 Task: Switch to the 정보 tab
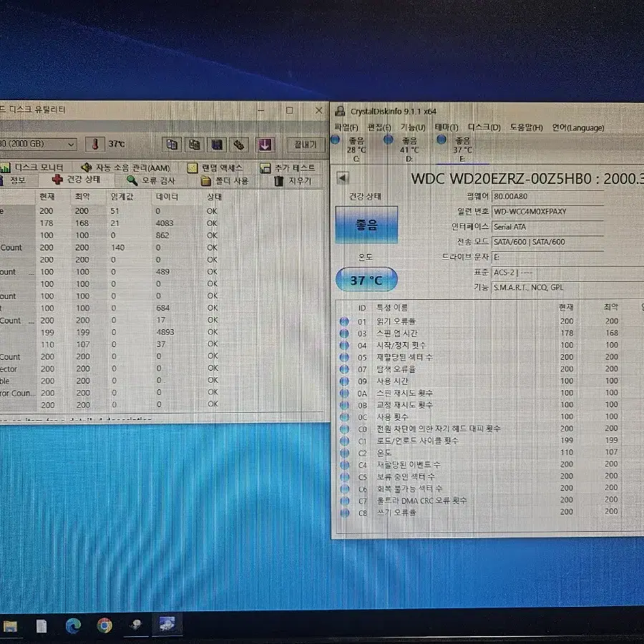click(x=14, y=180)
